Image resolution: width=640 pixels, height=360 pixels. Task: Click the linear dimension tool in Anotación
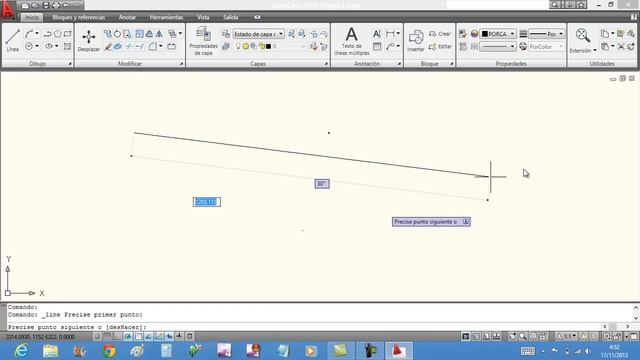click(x=391, y=33)
